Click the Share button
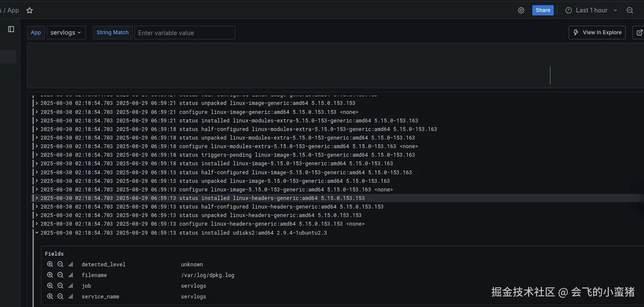Viewport: 644px width, 307px height. pyautogui.click(x=543, y=10)
